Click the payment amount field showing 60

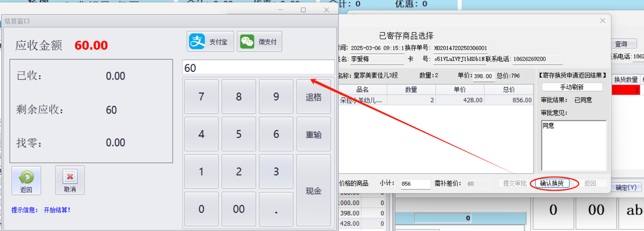pyautogui.click(x=258, y=67)
